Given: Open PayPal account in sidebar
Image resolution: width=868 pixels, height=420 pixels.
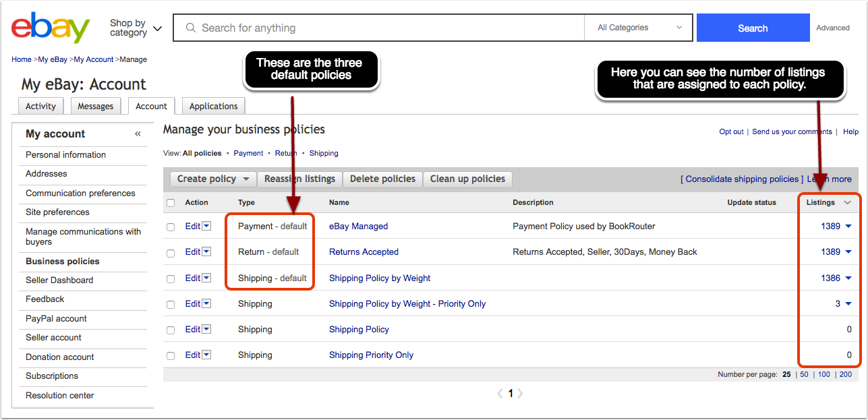Looking at the screenshot, I should pos(56,318).
